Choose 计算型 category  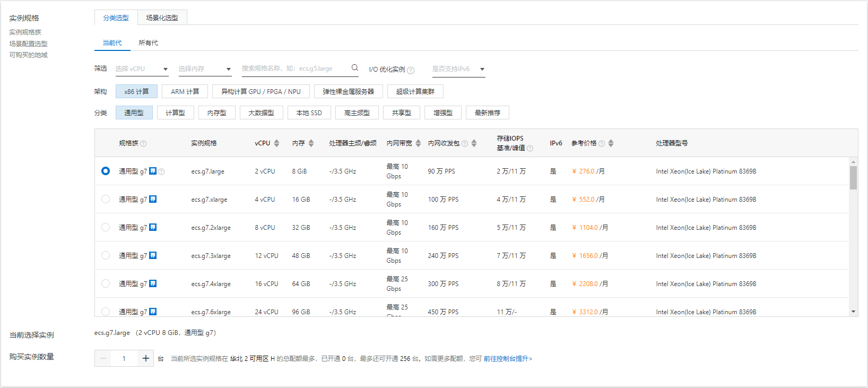coord(175,113)
